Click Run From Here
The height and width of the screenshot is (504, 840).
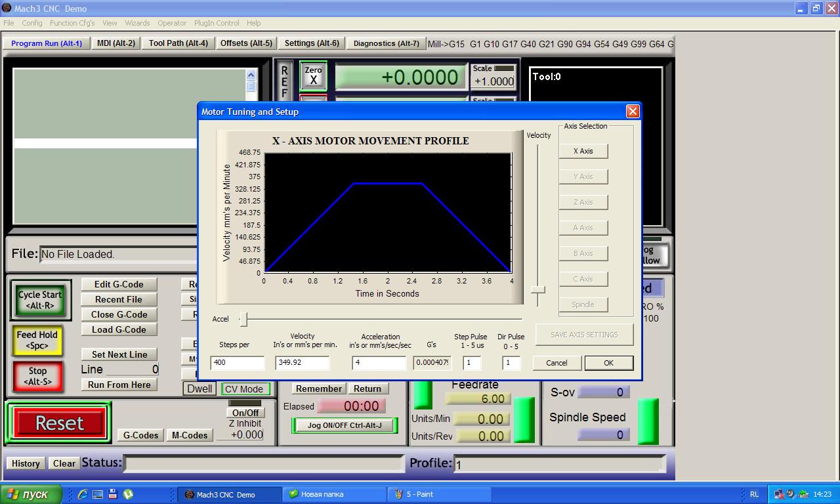(119, 385)
